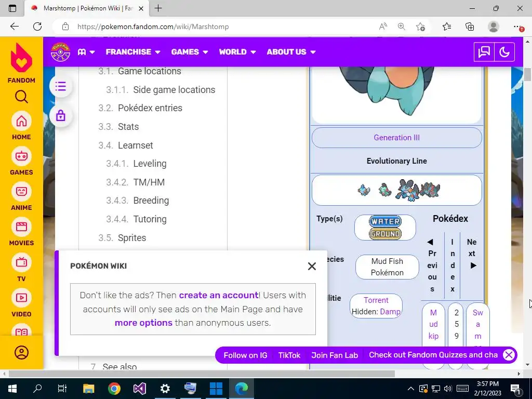Jump to Side game locations section

click(x=174, y=90)
